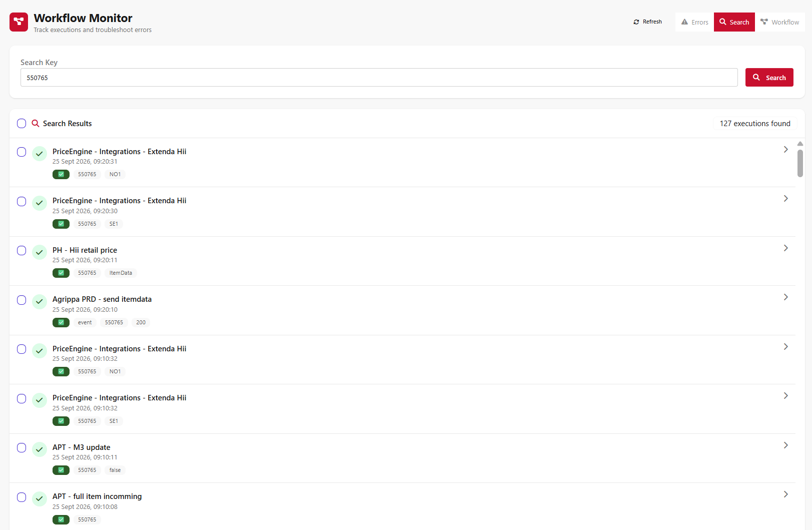Click the Search Key input field

(x=379, y=78)
